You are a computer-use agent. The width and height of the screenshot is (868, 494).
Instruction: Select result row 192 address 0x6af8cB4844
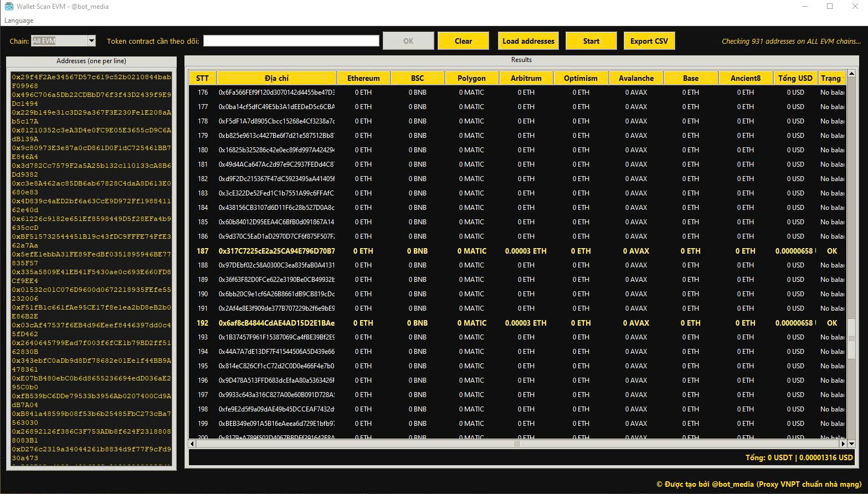(x=276, y=323)
